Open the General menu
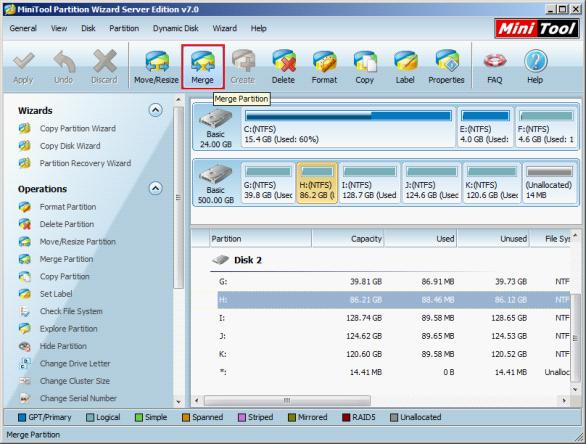Screen dimensions: 586x444 coord(23,28)
